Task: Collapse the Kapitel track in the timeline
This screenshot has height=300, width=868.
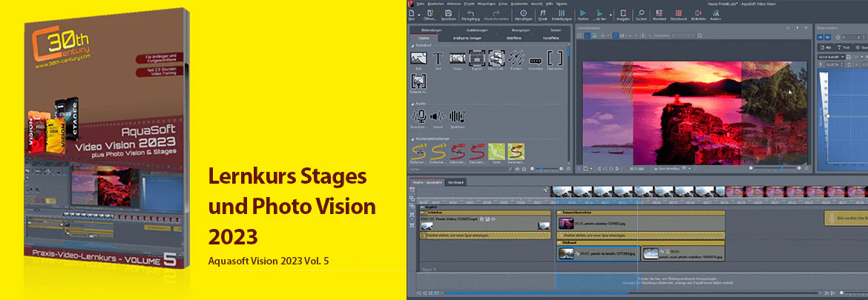Action: click(422, 207)
